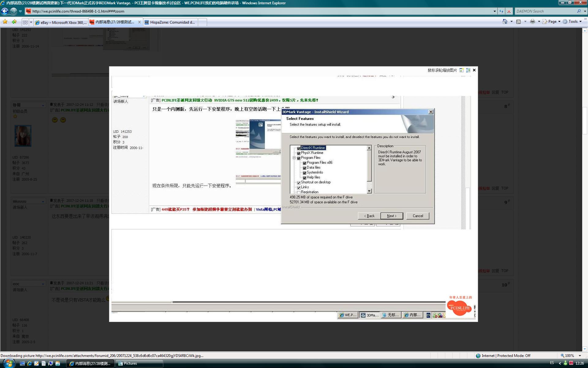The width and height of the screenshot is (588, 368).
Task: Open Favorites Center star icon
Action: (x=5, y=22)
